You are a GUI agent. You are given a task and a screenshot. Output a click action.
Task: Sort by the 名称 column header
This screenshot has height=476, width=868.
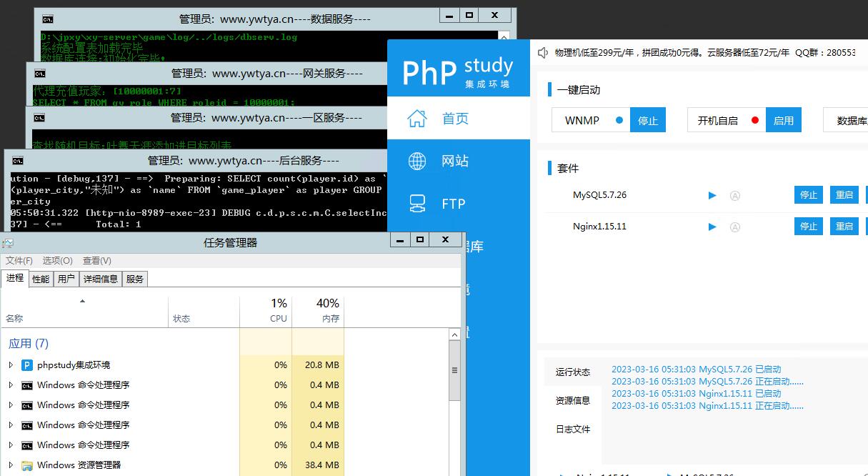click(x=84, y=312)
